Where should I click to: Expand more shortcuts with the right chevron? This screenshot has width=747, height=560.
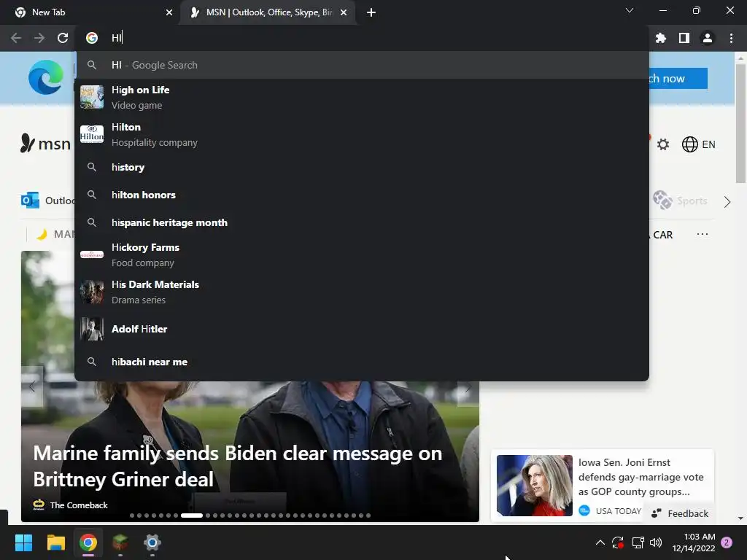tap(727, 202)
